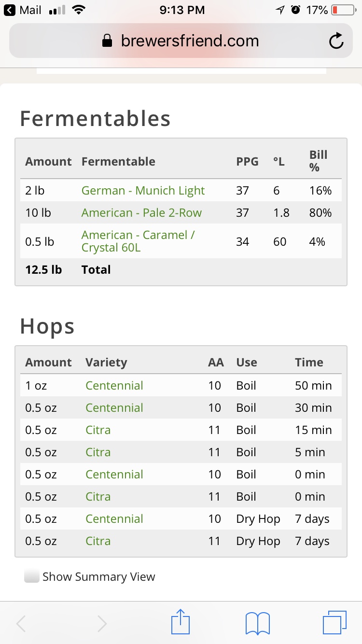Tap the 9:13 PM status bar clock
The image size is (362, 644).
coord(181,10)
